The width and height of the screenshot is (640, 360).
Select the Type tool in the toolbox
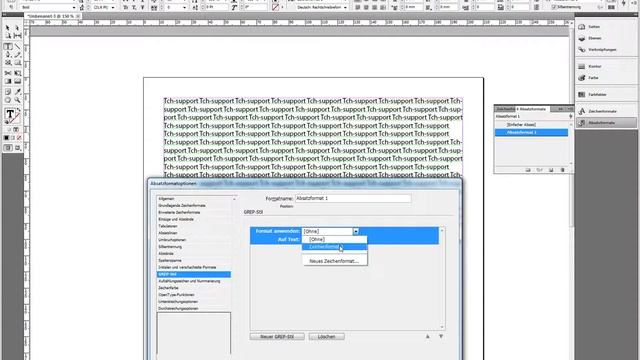[x=7, y=47]
